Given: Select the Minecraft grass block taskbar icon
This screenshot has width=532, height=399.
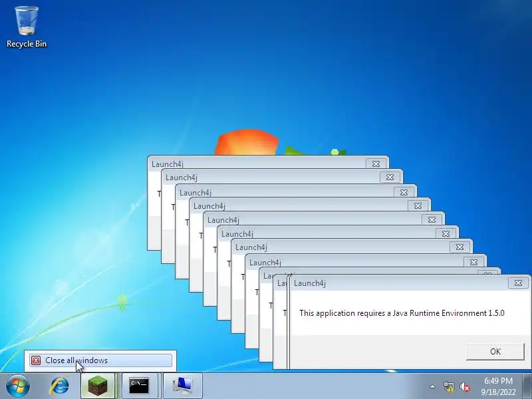Looking at the screenshot, I should coord(98,386).
